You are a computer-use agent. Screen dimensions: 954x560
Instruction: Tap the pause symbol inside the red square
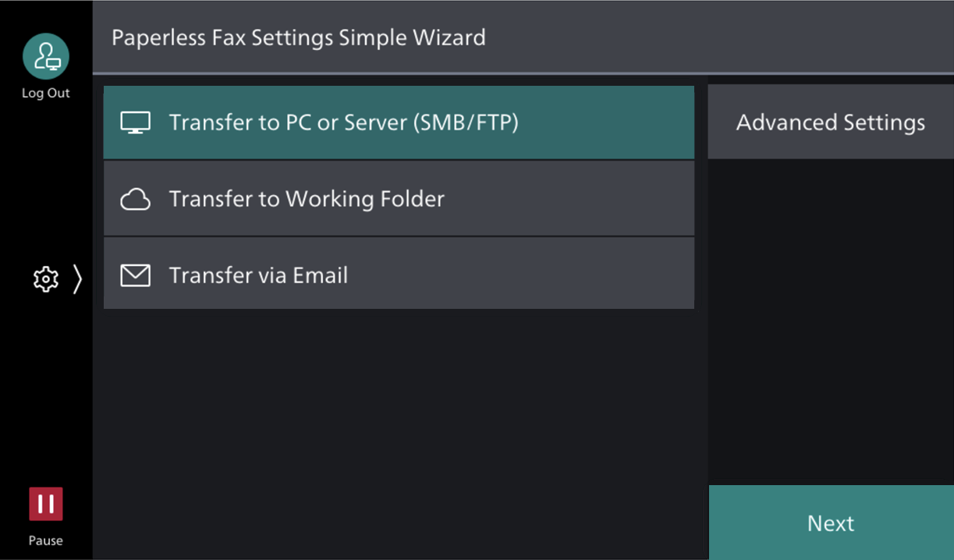coord(45,505)
